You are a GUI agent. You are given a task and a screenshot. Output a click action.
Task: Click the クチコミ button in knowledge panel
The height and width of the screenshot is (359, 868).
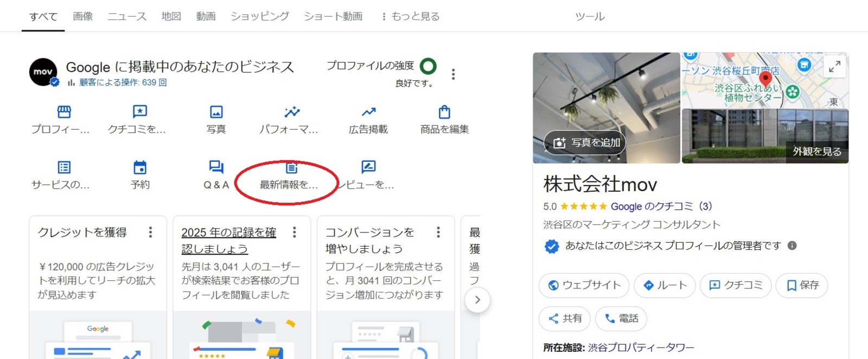pos(736,285)
